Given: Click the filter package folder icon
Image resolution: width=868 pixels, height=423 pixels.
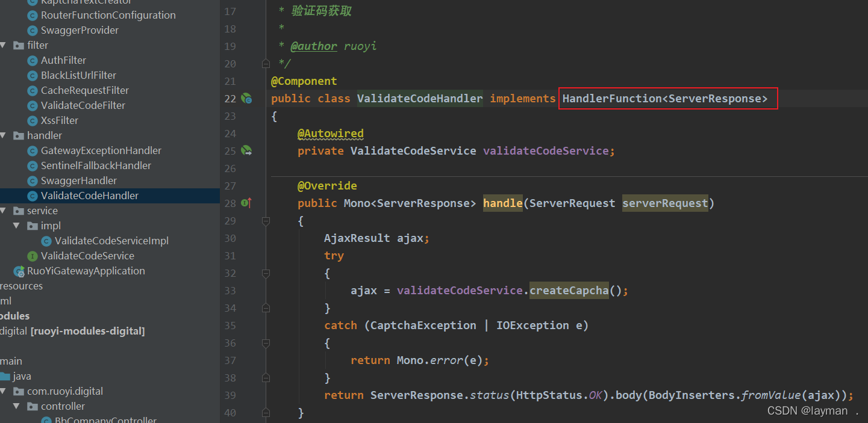Looking at the screenshot, I should coord(19,45).
